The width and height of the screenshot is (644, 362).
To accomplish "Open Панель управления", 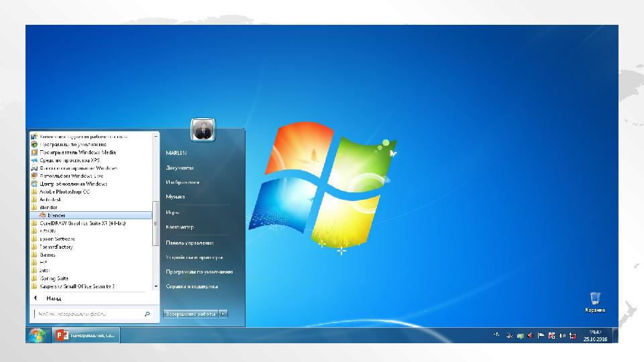I will [189, 243].
